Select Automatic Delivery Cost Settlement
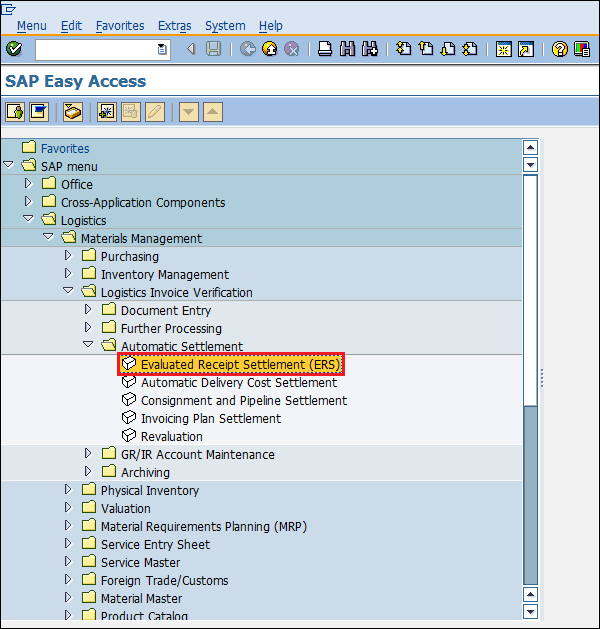600x629 pixels. 239,383
